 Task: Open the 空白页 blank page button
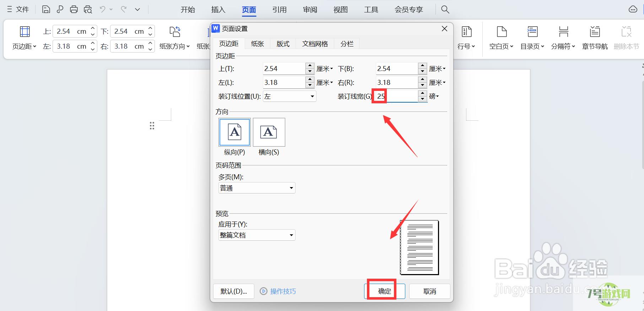(501, 38)
